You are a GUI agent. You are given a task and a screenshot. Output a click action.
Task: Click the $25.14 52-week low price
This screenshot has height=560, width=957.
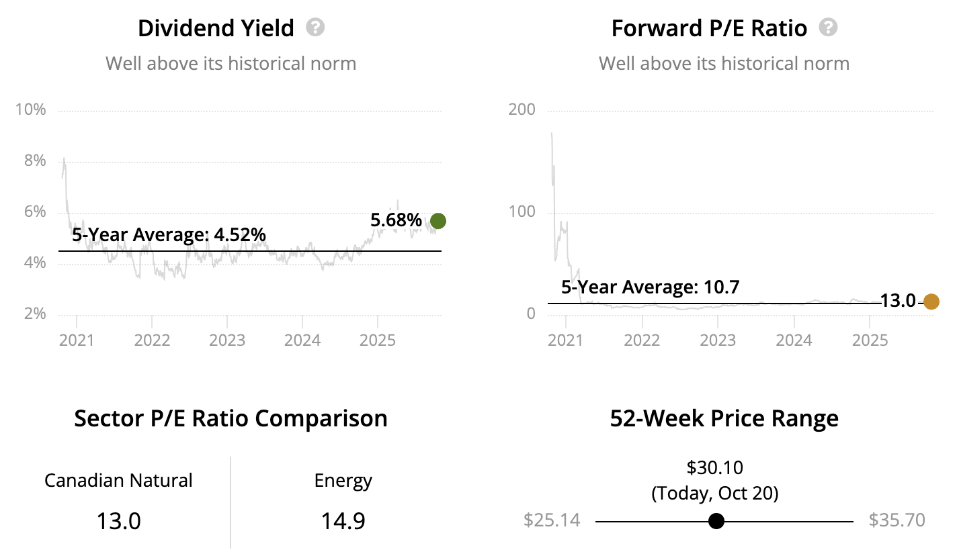[551, 520]
